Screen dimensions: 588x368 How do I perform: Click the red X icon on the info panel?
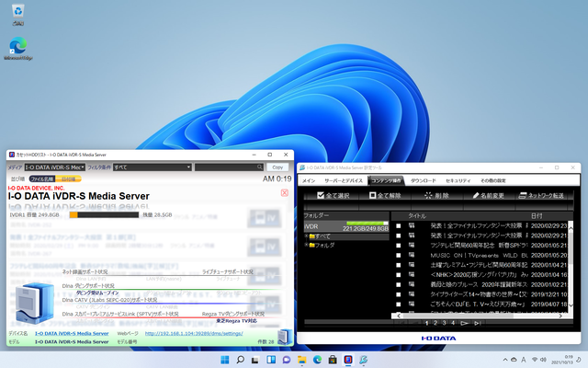point(285,192)
